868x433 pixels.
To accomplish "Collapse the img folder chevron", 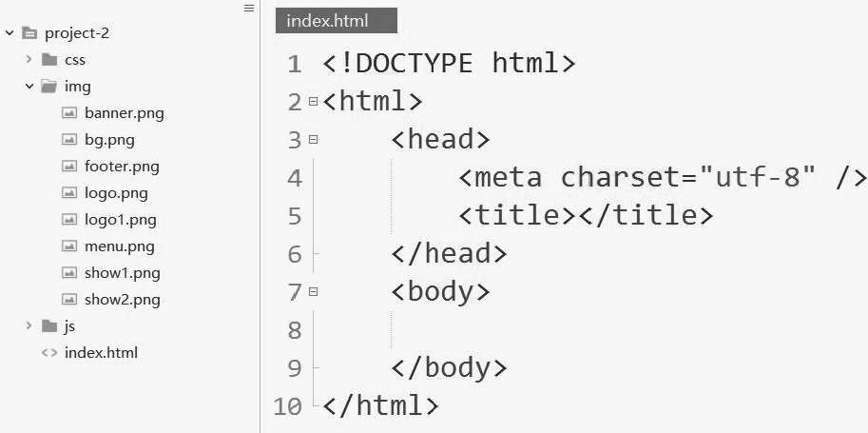I will pyautogui.click(x=29, y=87).
